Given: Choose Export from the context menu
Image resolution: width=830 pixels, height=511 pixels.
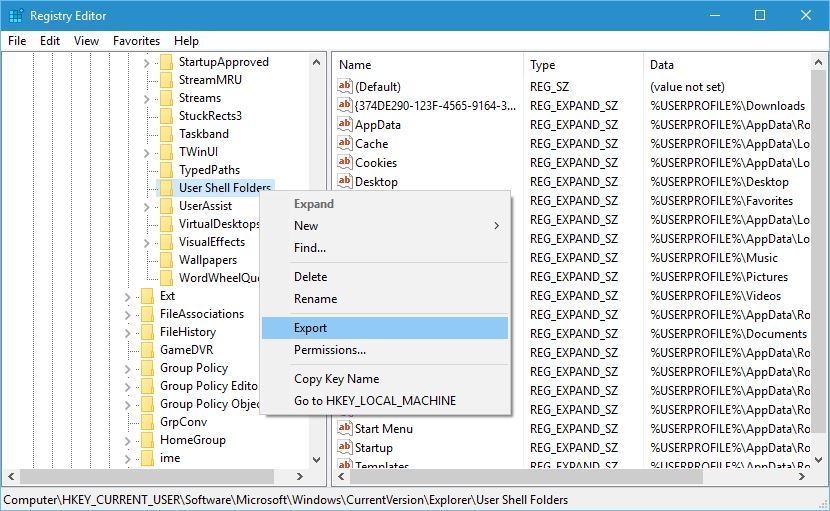Looking at the screenshot, I should pos(385,328).
